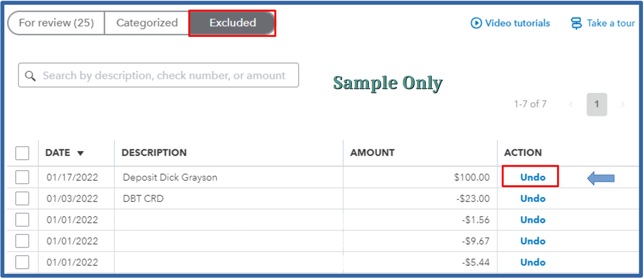This screenshot has width=644, height=279.
Task: Undo the excluded DBT CRD transaction
Action: click(533, 198)
